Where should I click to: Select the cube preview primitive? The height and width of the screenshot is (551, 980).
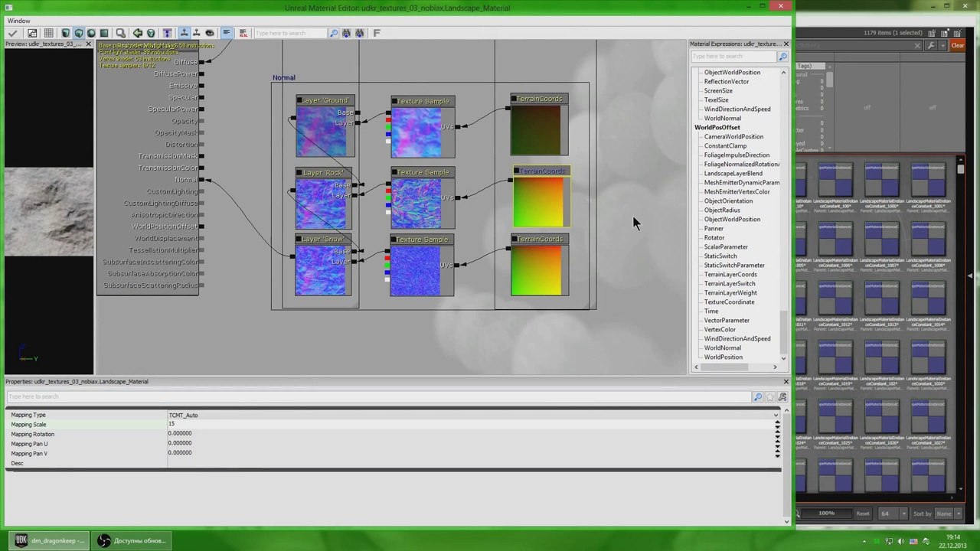pyautogui.click(x=78, y=33)
